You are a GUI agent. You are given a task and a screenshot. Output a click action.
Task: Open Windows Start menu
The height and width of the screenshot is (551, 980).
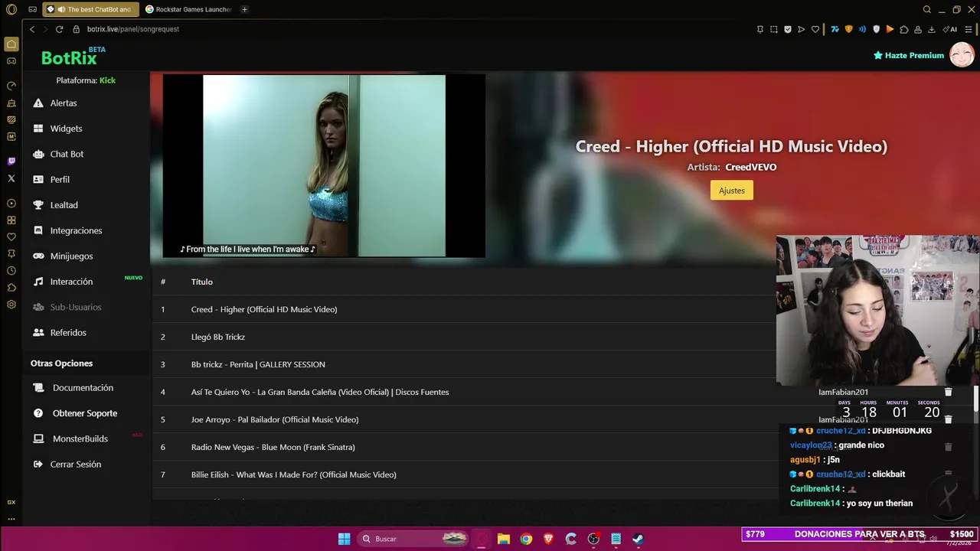[345, 539]
